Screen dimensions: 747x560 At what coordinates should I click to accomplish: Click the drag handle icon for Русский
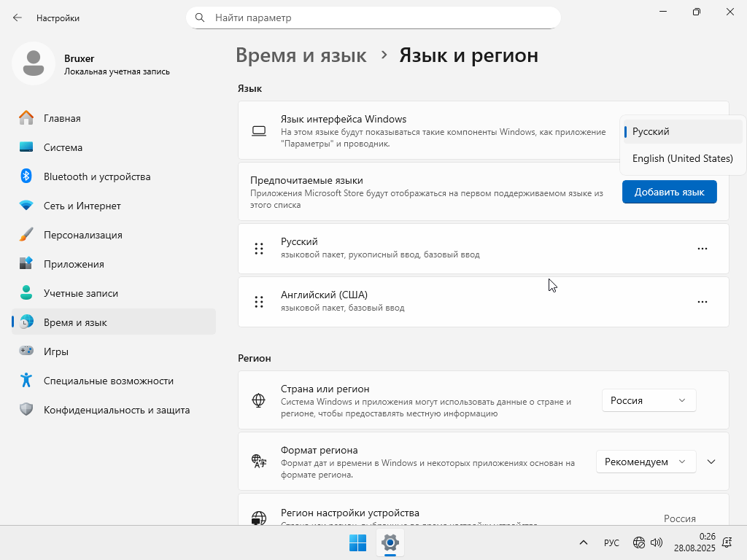(x=258, y=249)
